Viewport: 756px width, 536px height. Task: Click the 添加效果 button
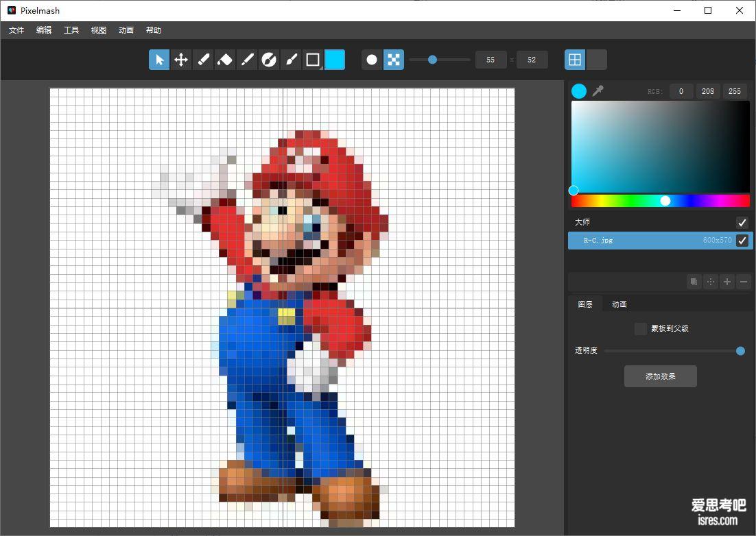point(661,376)
